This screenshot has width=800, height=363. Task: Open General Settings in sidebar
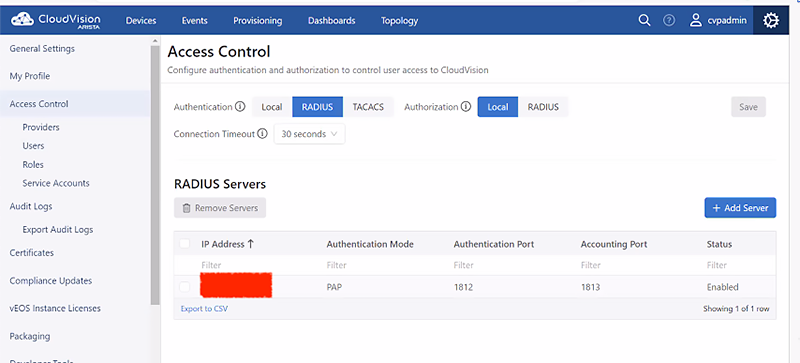pyautogui.click(x=42, y=49)
